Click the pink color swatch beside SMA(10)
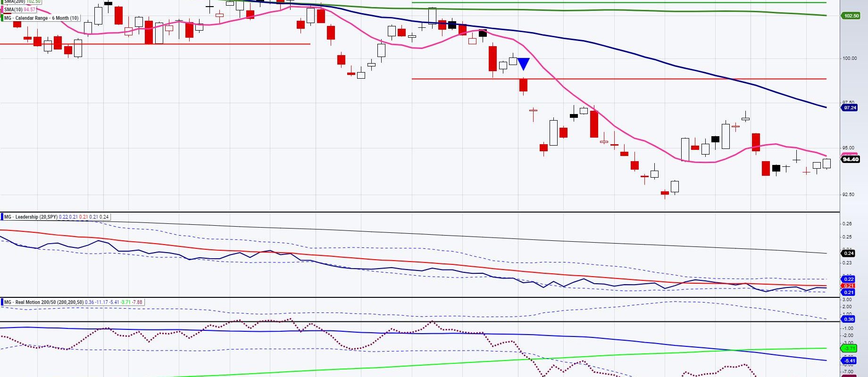Viewport: 868px width, 377px height. point(2,9)
